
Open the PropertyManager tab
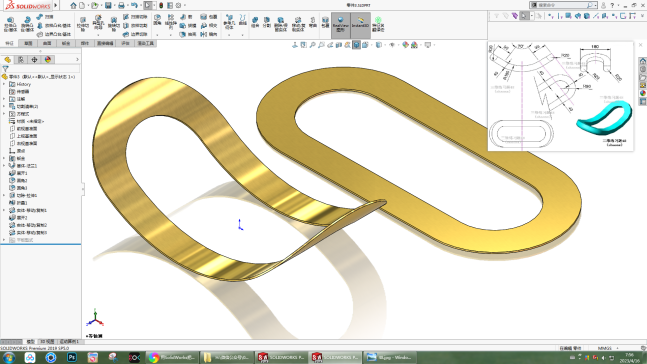[x=21, y=60]
